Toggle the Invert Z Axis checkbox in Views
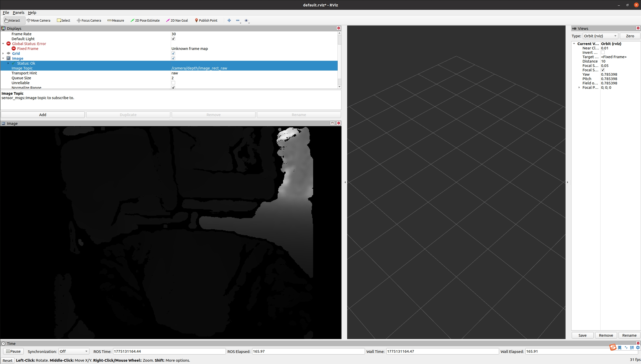This screenshot has width=641, height=364. [x=603, y=52]
